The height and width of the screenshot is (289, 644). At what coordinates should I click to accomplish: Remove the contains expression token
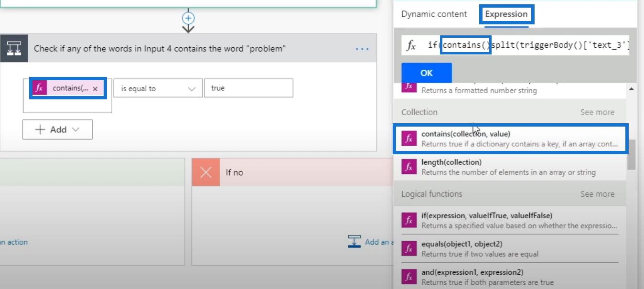tap(95, 89)
